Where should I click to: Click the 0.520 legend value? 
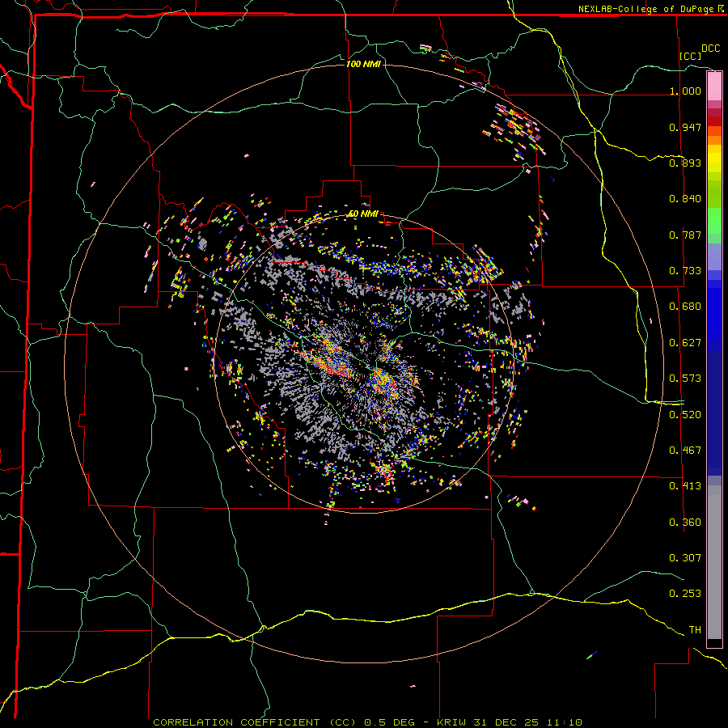click(x=685, y=415)
